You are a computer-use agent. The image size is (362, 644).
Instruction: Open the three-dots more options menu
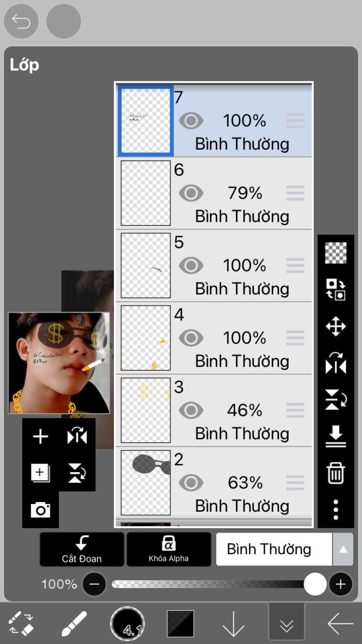tap(335, 510)
